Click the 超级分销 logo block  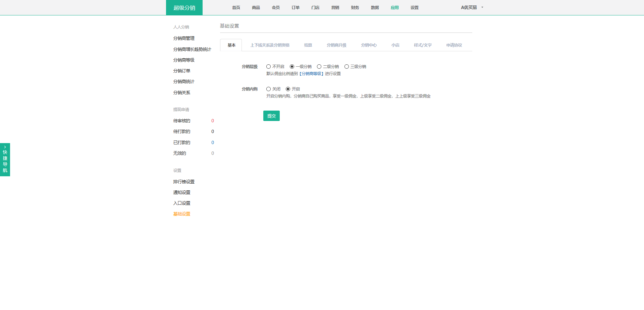pyautogui.click(x=184, y=8)
